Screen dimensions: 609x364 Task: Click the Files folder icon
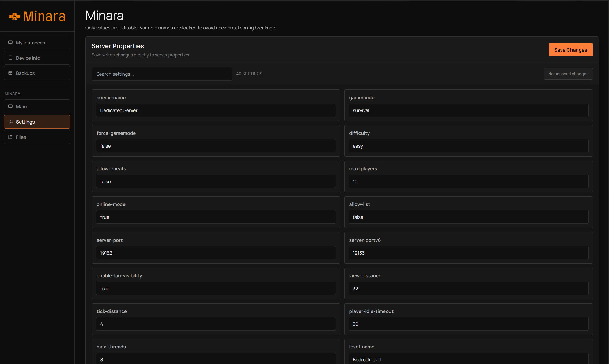pyautogui.click(x=10, y=137)
